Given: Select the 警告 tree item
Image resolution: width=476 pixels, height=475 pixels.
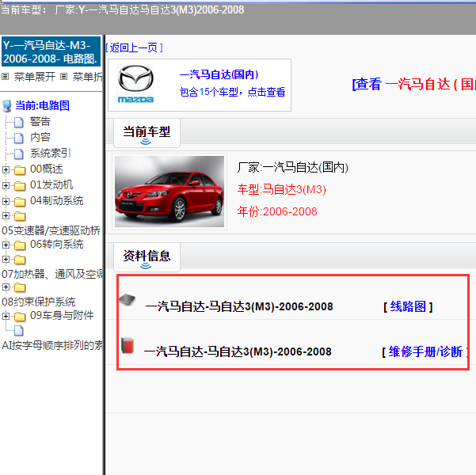Looking at the screenshot, I should click(40, 122).
